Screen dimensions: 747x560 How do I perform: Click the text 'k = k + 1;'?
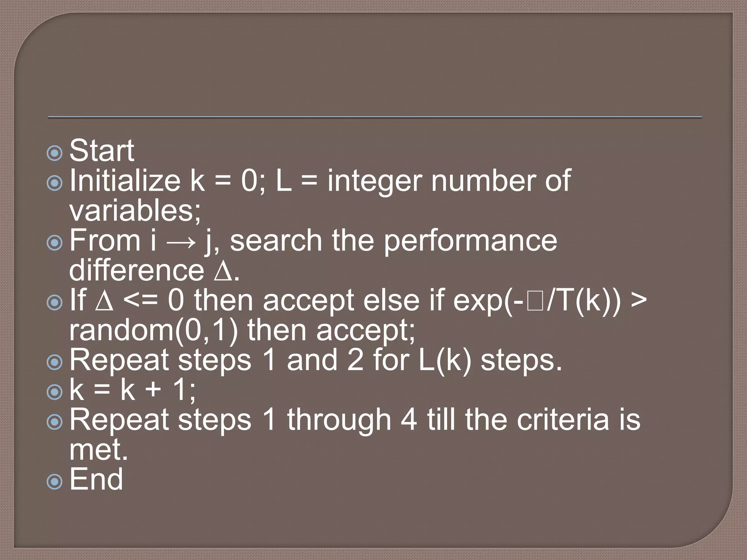(133, 390)
